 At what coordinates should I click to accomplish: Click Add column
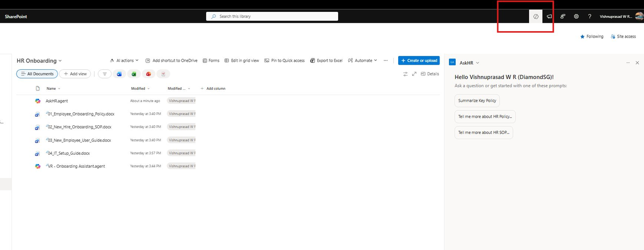pyautogui.click(x=213, y=88)
